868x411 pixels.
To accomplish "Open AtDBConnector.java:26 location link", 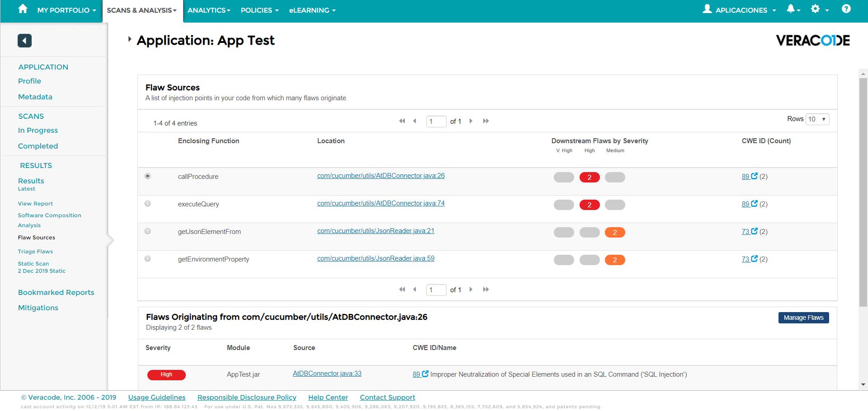I will click(x=381, y=176).
